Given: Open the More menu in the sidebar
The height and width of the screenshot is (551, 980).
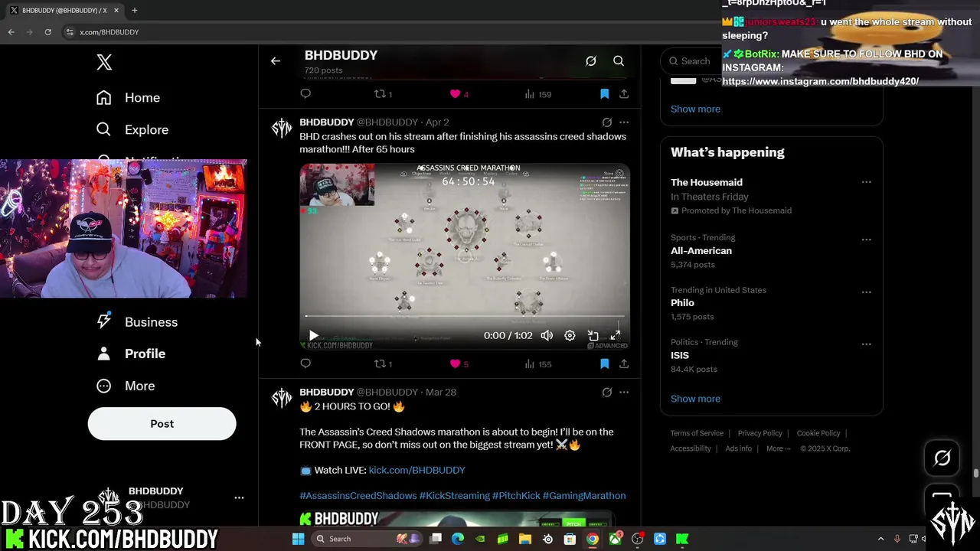Looking at the screenshot, I should [x=126, y=386].
